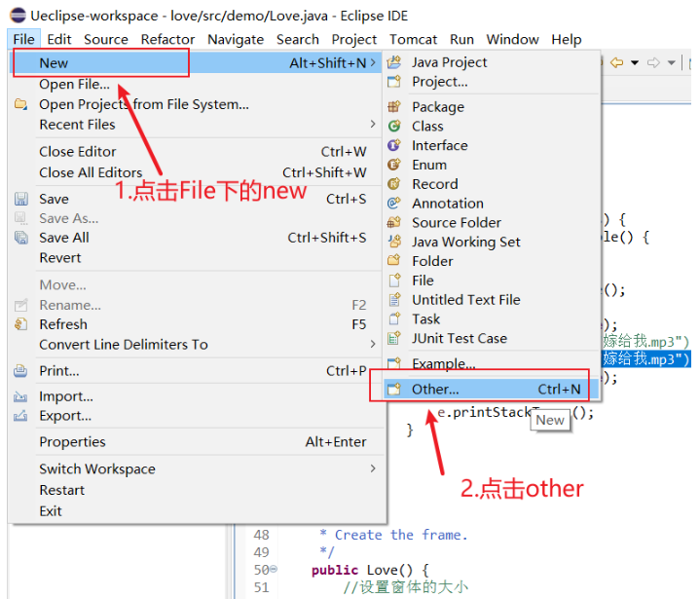The image size is (700, 599).
Task: Open the Tomcat menu
Action: point(413,39)
